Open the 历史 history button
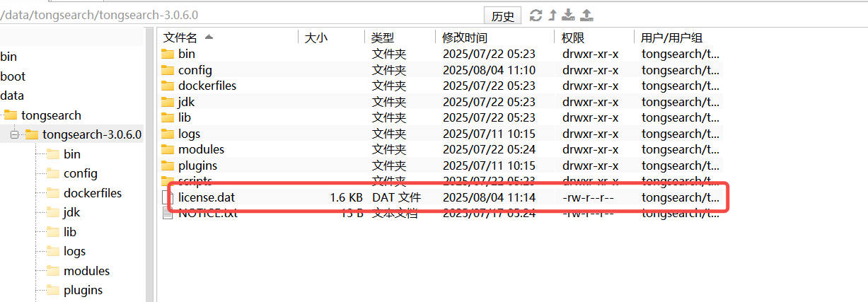The image size is (868, 302). click(503, 16)
